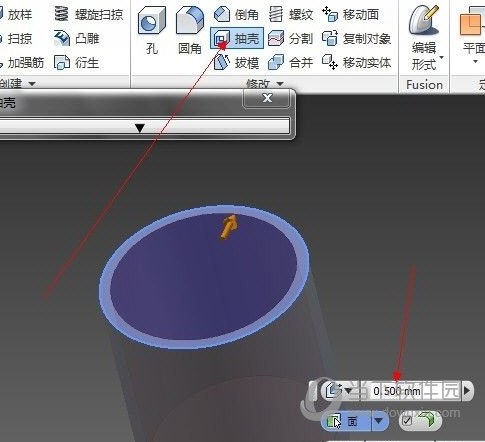The image size is (485, 442).
Task: Choose the 移动面 (Move Face) tool
Action: [351, 14]
